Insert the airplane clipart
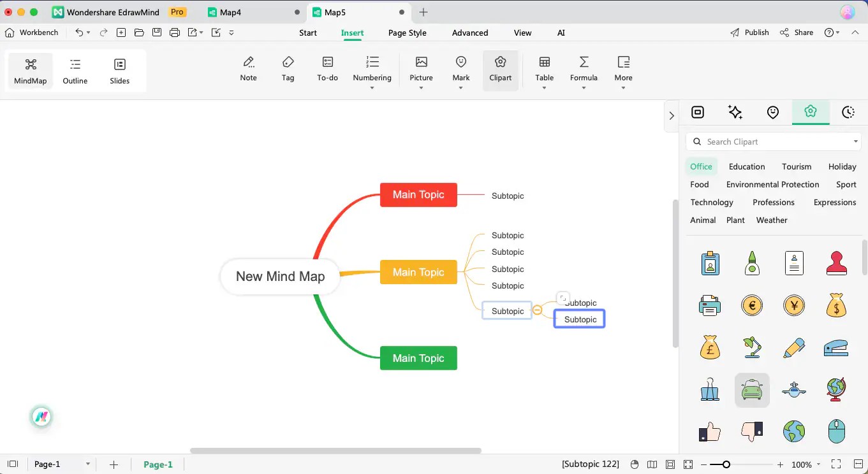The height and width of the screenshot is (474, 868). [794, 389]
